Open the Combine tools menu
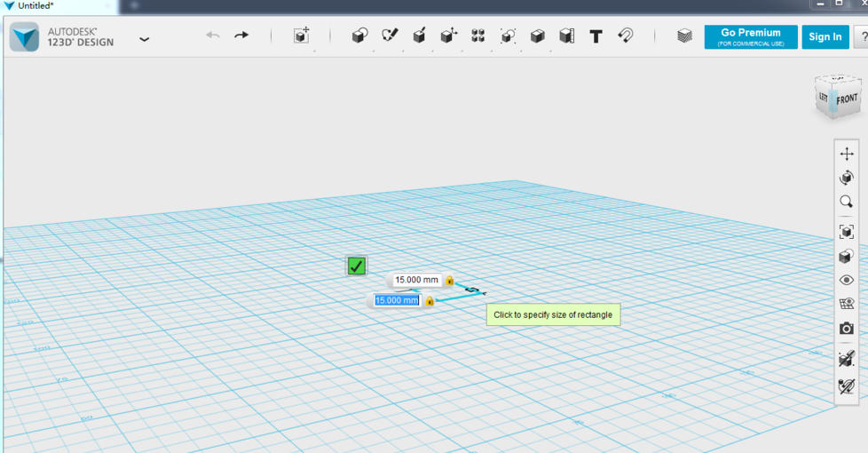 pyautogui.click(x=537, y=36)
